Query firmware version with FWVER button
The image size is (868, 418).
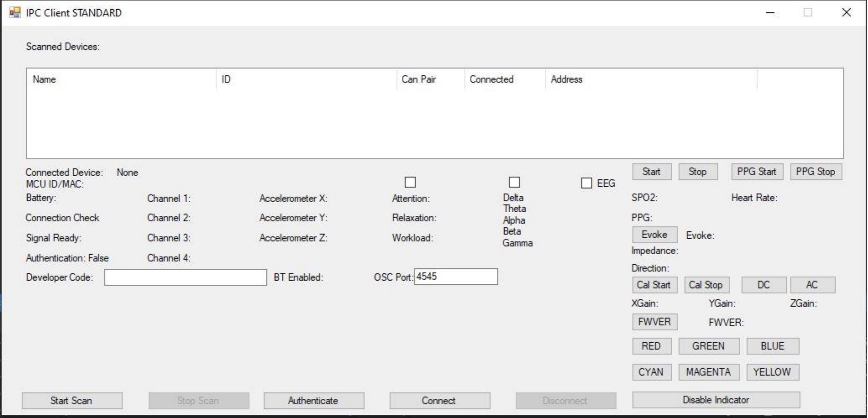point(655,322)
